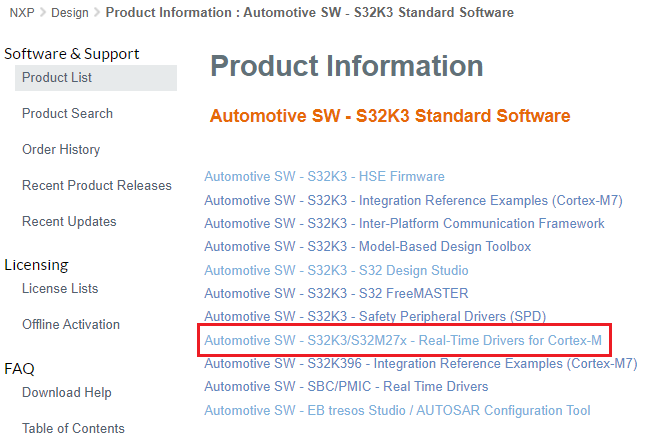The width and height of the screenshot is (650, 436).
Task: Open S32 Design Studio link
Action: [x=336, y=271]
